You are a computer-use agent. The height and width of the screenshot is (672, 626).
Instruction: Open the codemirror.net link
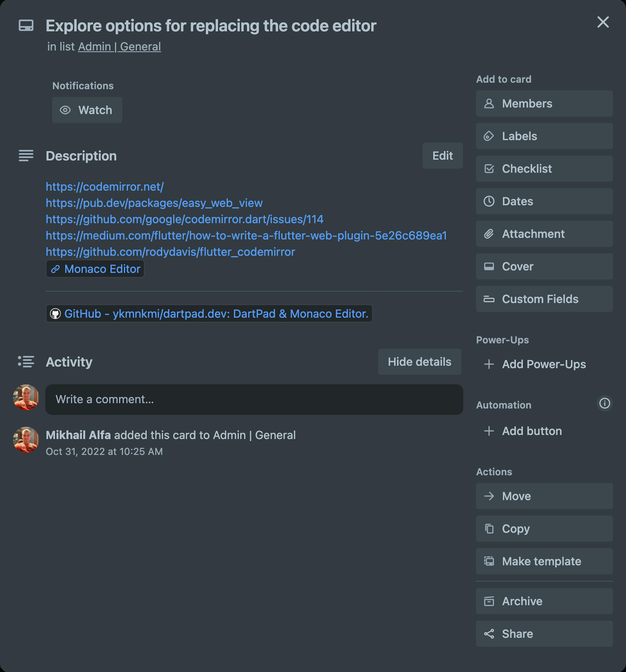104,187
